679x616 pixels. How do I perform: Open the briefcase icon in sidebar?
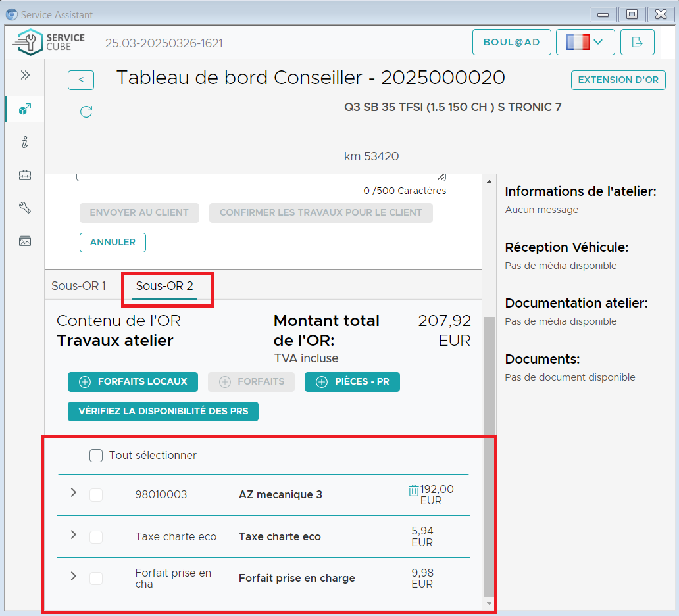25,175
